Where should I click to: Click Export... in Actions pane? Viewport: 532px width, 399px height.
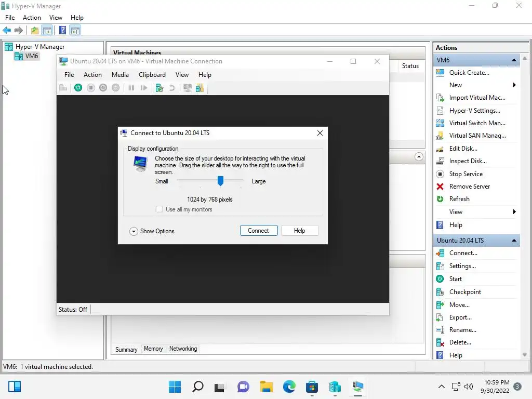(460, 317)
